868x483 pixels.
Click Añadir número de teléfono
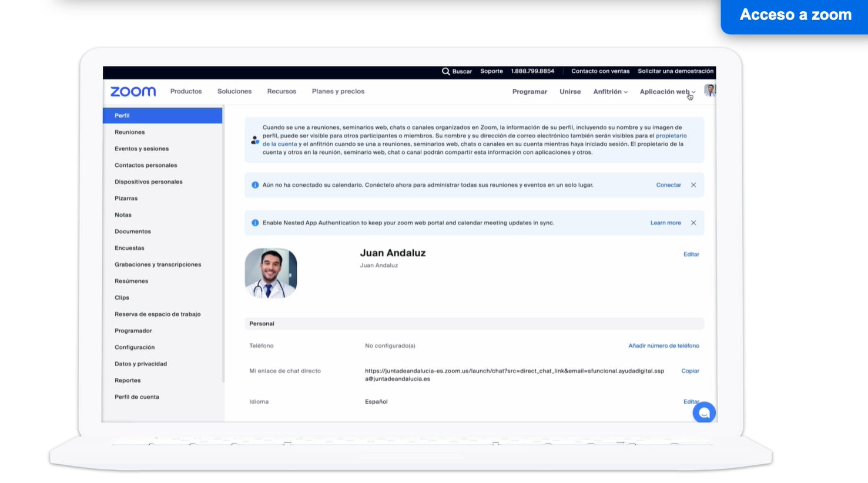click(663, 346)
